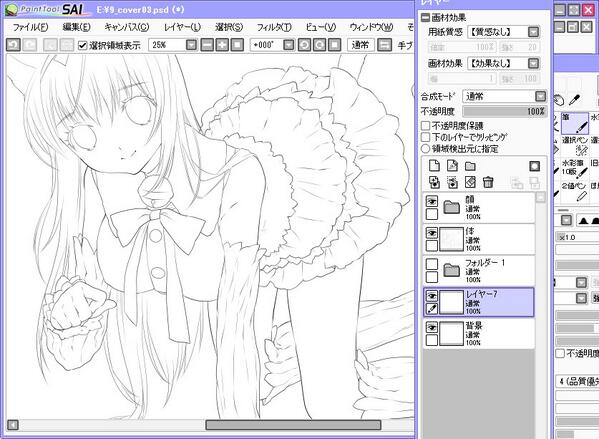This screenshot has height=439, width=599.
Task: Transfer layer contents to the layer below
Action: click(434, 183)
